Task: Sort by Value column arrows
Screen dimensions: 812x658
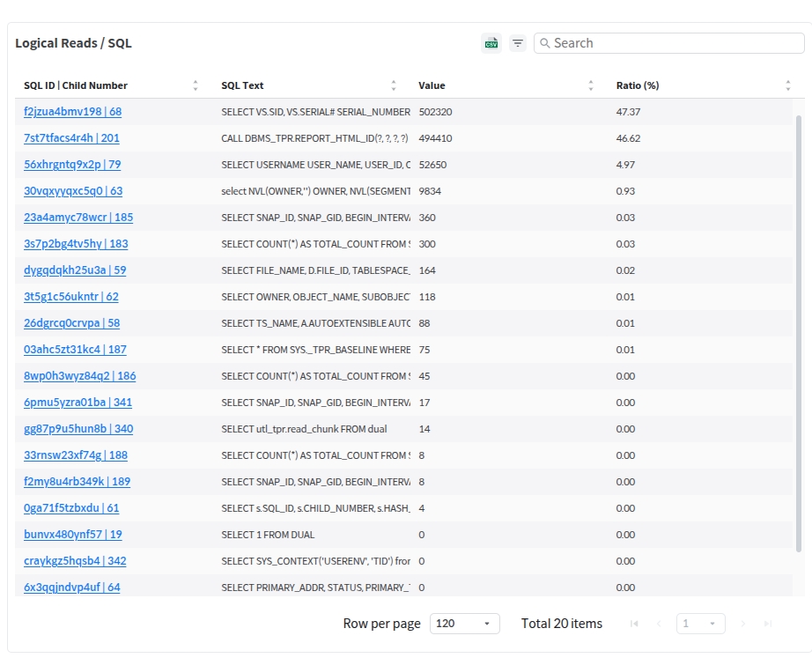Action: point(591,85)
